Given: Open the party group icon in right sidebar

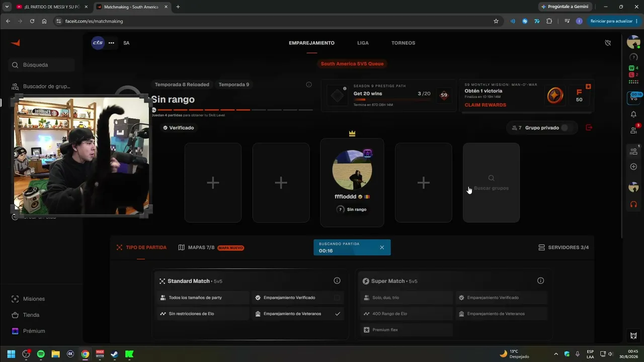Looking at the screenshot, I should click(633, 151).
